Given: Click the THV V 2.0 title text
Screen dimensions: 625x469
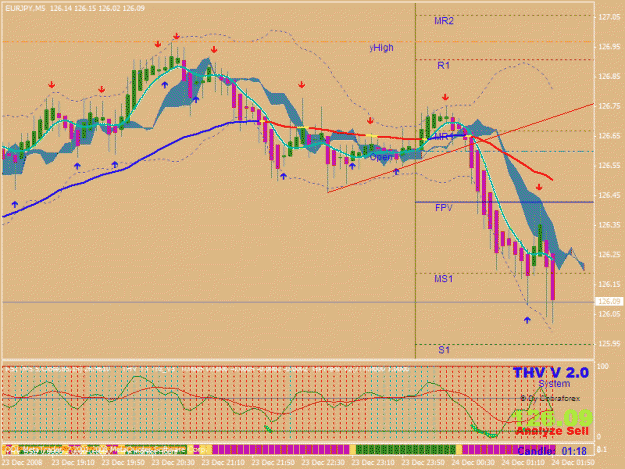Looking at the screenshot, I should 550,373.
